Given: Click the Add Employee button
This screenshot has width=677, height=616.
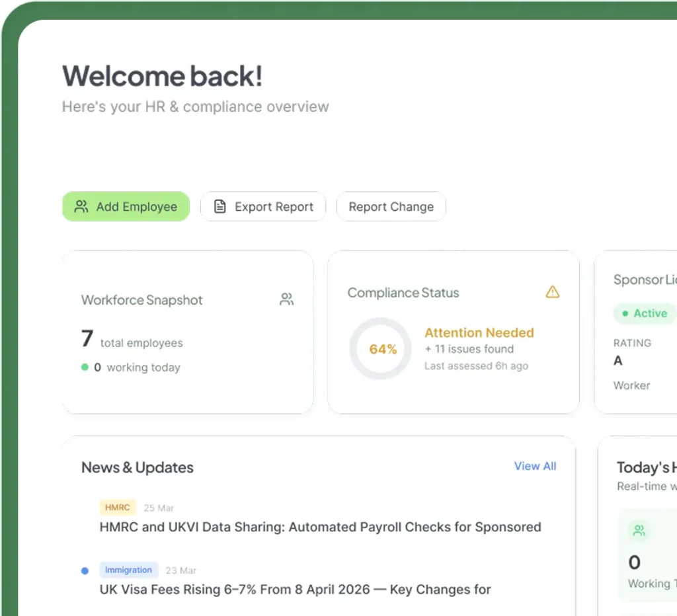Looking at the screenshot, I should click(126, 206).
